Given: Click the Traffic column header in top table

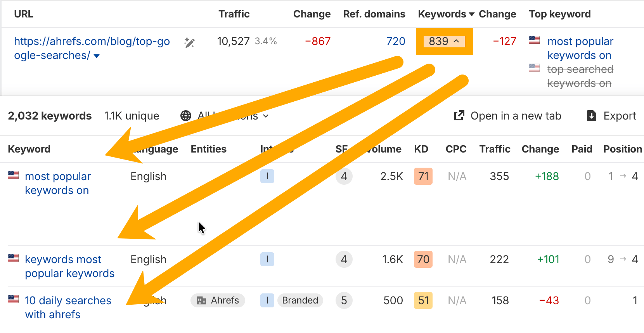Looking at the screenshot, I should point(234,14).
